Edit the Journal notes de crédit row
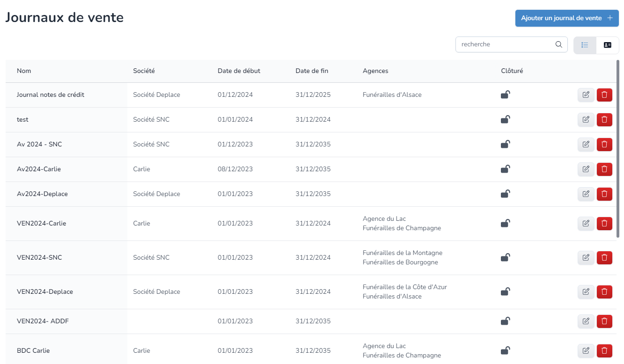 (586, 95)
